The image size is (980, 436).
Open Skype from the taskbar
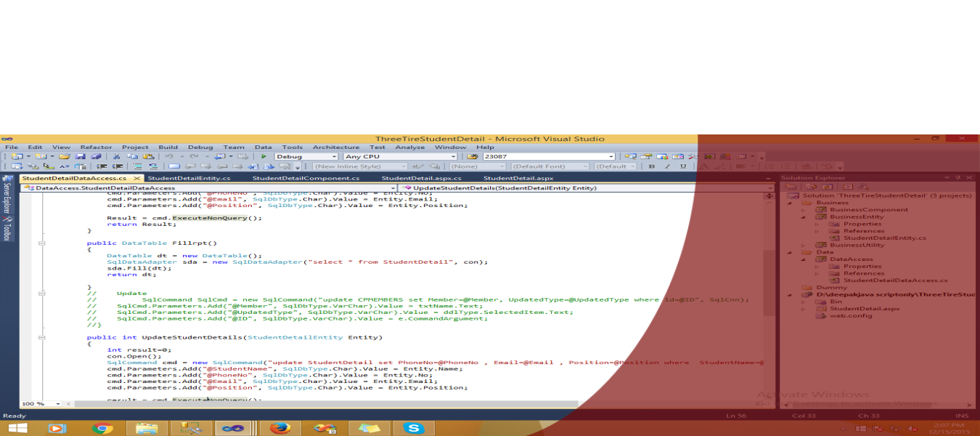click(x=414, y=428)
